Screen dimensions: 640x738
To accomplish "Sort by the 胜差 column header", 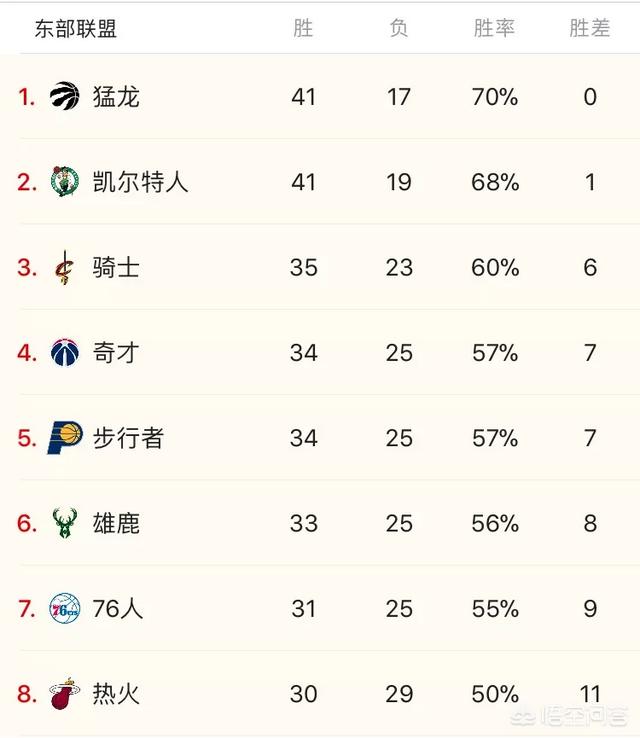I will 590,28.
